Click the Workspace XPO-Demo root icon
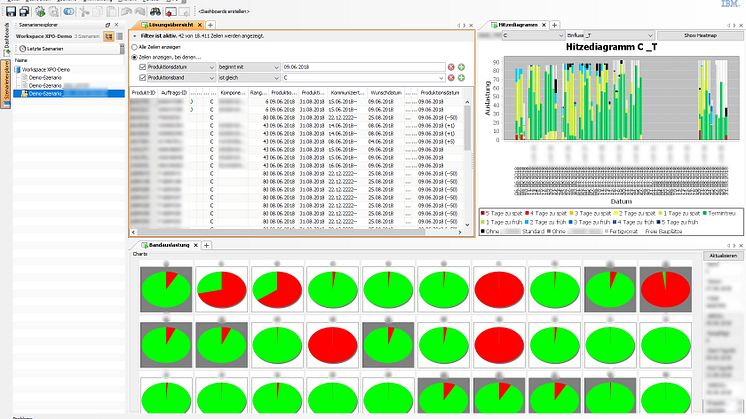The width and height of the screenshot is (746, 419). click(x=18, y=69)
